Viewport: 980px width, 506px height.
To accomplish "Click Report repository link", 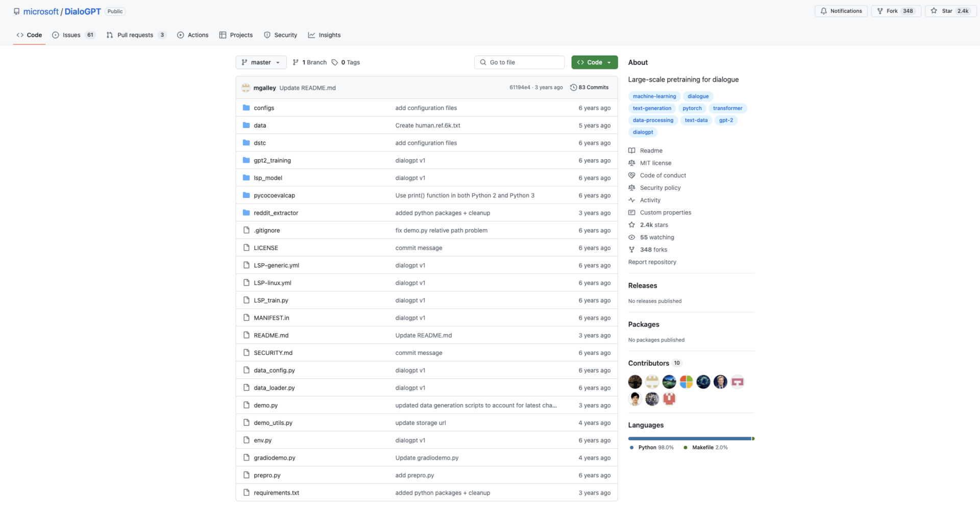I will tap(652, 262).
